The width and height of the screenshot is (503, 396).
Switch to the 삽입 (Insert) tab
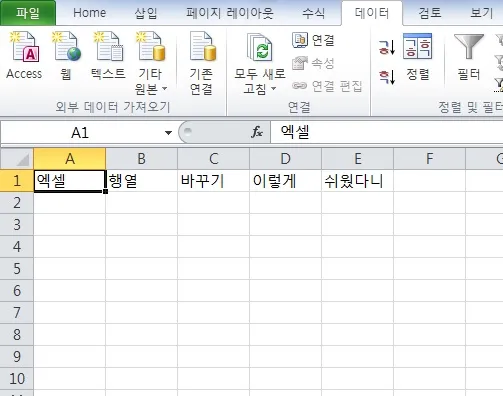[146, 13]
